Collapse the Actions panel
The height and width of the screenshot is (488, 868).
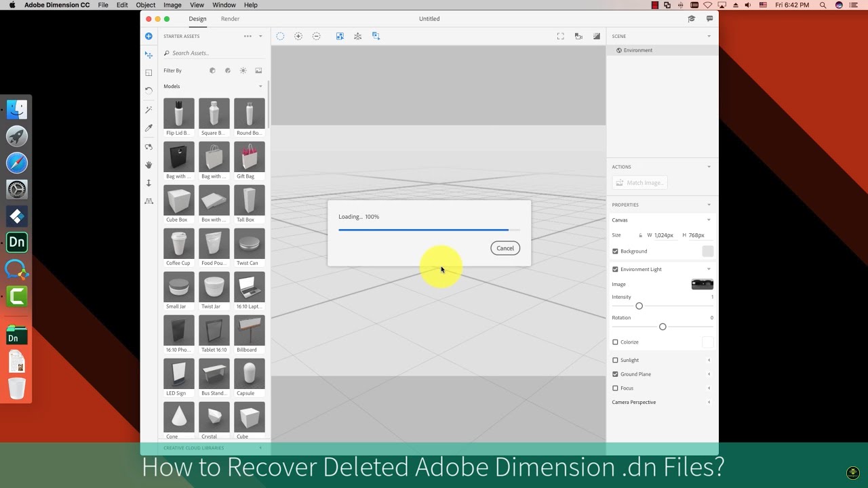pos(709,167)
